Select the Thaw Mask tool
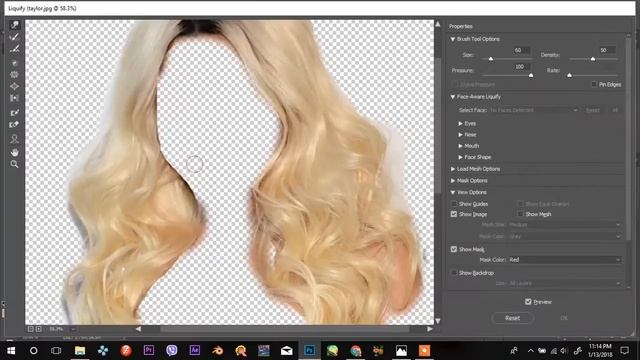Screen dimensions: 640x360 point(15,124)
